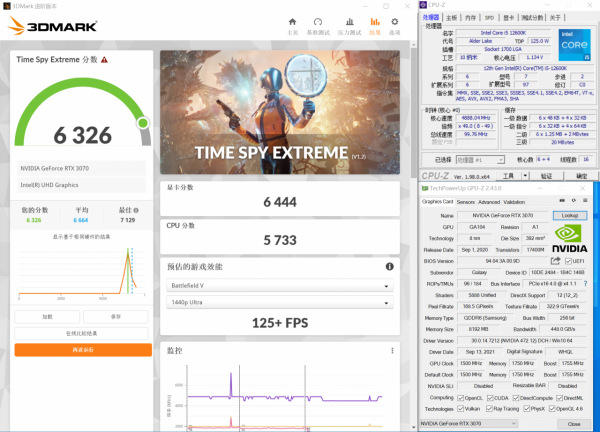
Task: Switch to CPU-Z 主板 (Mainboard) tab
Action: (x=452, y=18)
